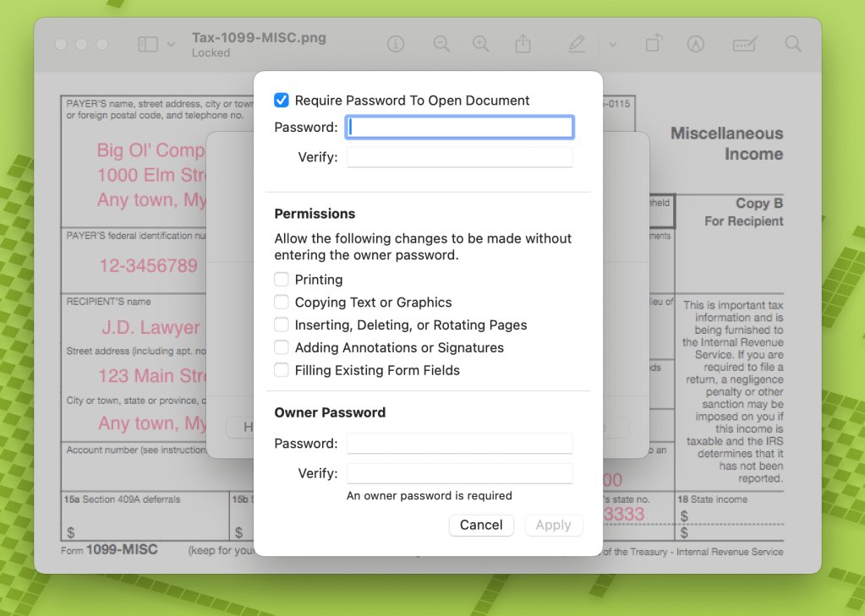865x616 pixels.
Task: Click the Share icon in toolbar
Action: point(523,45)
